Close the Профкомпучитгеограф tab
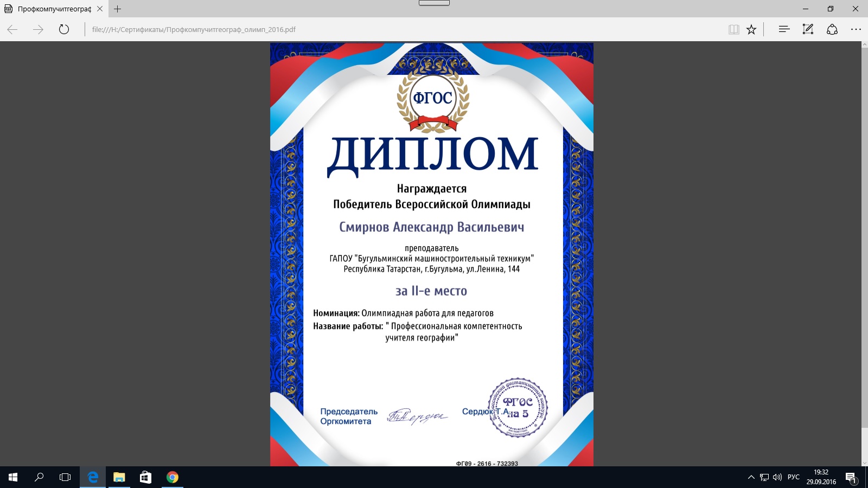Screen dimensions: 868x488 coord(100,9)
